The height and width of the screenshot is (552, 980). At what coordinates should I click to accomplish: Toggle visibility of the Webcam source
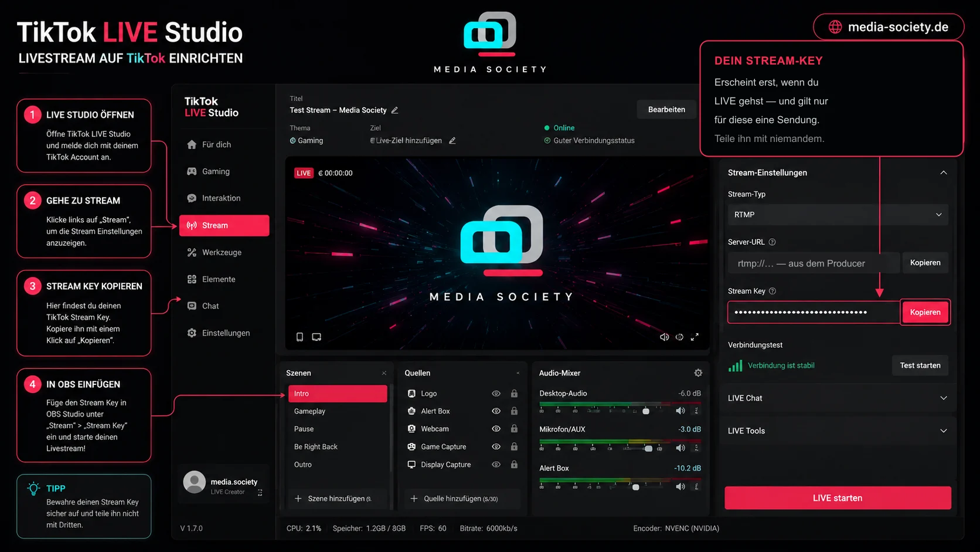pos(496,429)
